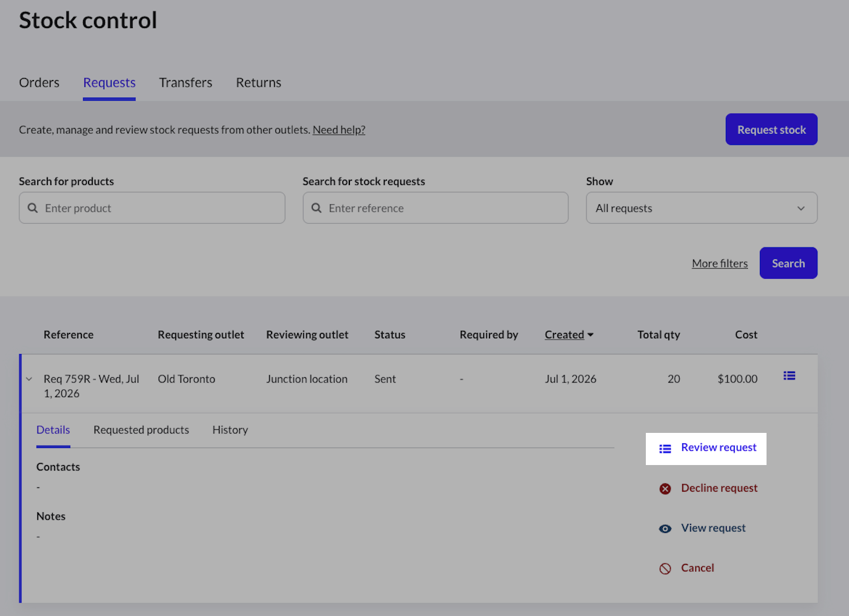The image size is (849, 616).
Task: Click the Request stock button
Action: pos(771,129)
